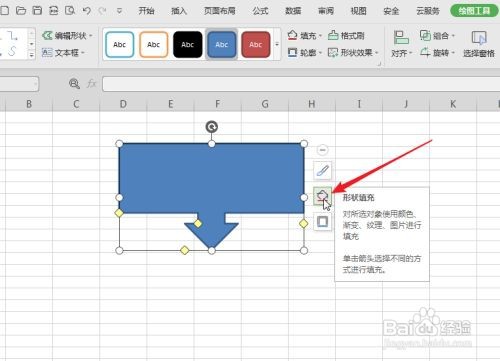Switch to the 开始 tab

click(146, 11)
